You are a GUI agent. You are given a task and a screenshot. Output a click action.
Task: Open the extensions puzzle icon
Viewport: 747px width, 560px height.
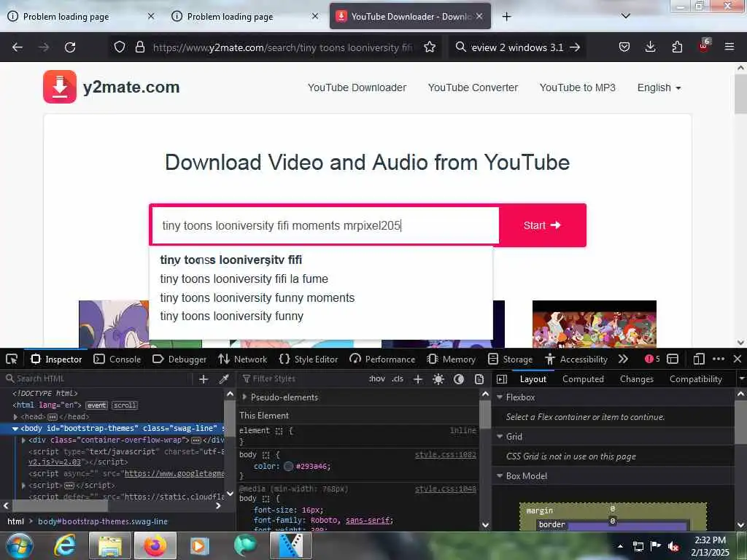pyautogui.click(x=677, y=47)
